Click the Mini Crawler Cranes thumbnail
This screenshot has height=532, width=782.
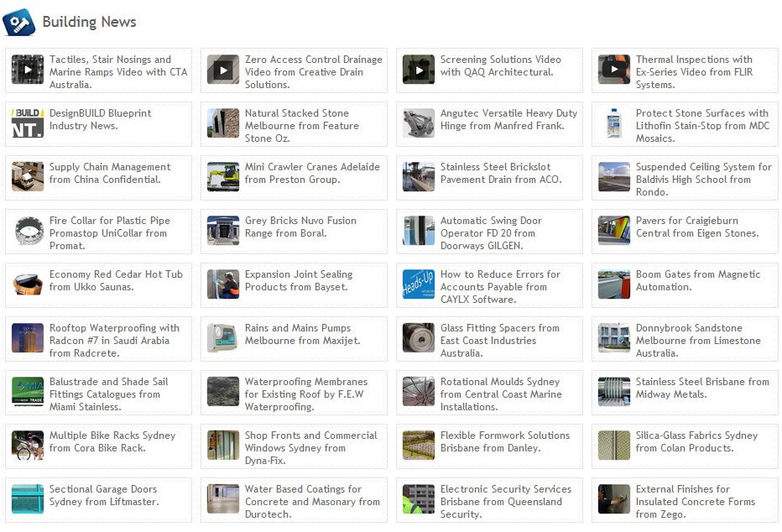coord(223,176)
